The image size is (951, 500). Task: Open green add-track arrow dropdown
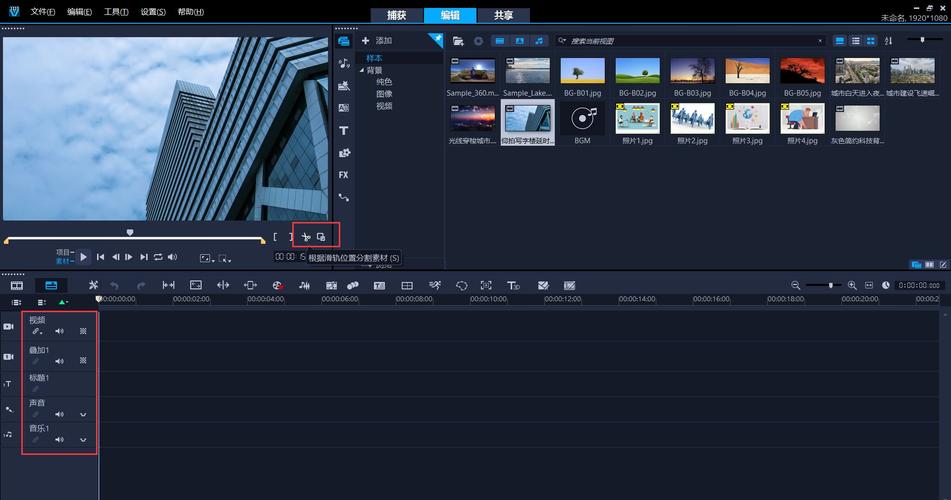tap(62, 302)
